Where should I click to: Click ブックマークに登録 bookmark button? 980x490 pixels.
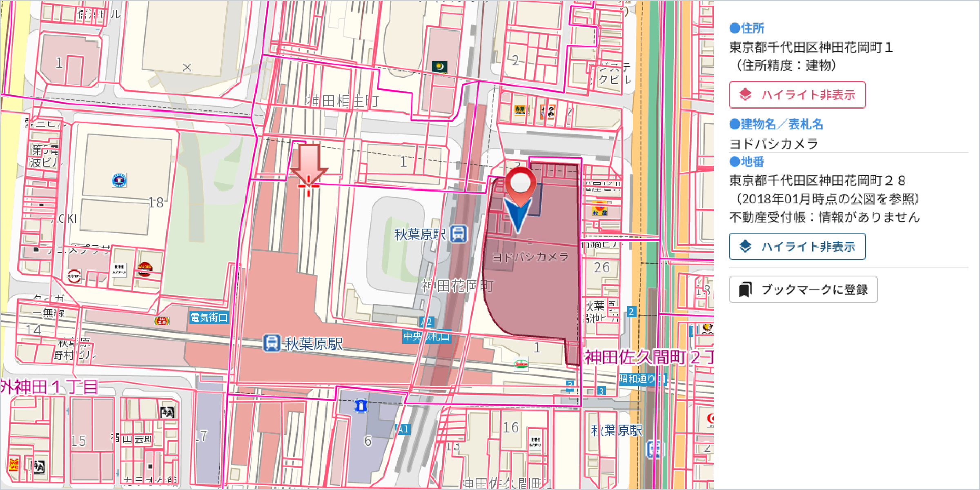[x=803, y=290]
